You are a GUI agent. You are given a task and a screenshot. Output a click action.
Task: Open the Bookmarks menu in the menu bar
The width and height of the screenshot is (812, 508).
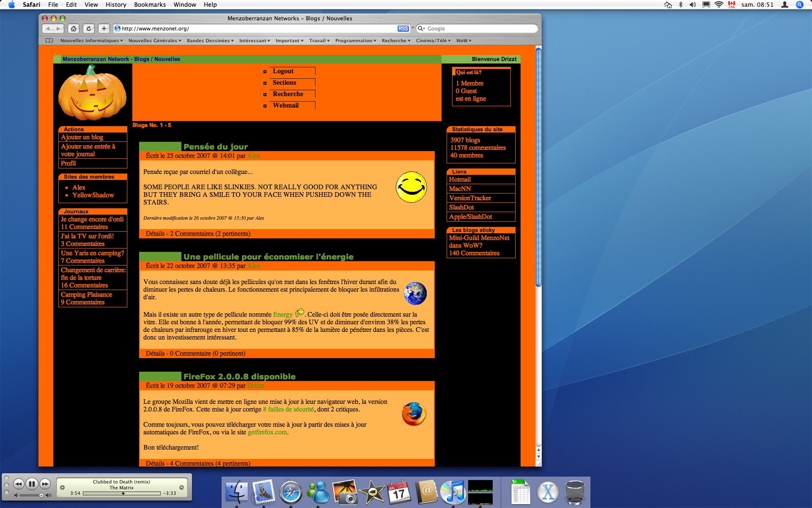point(150,5)
